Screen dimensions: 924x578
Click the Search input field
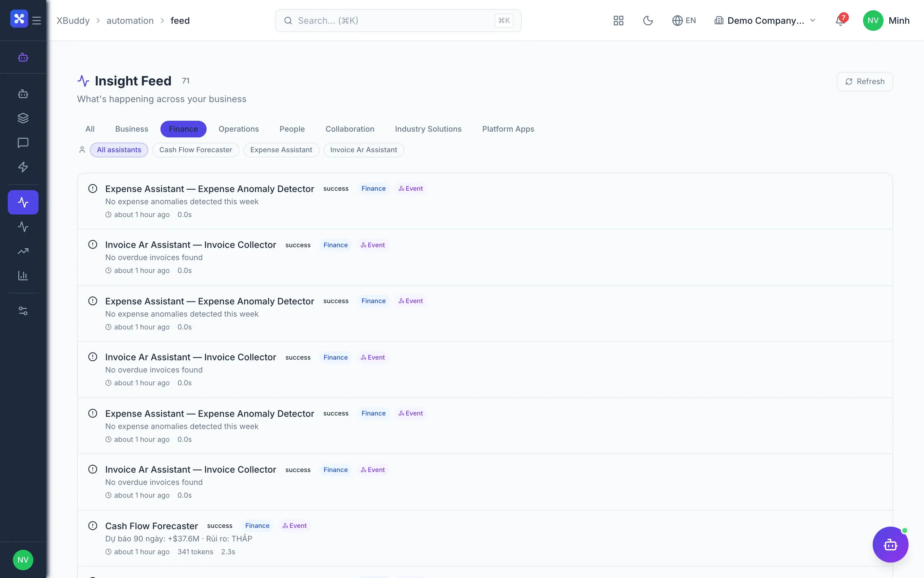point(398,20)
